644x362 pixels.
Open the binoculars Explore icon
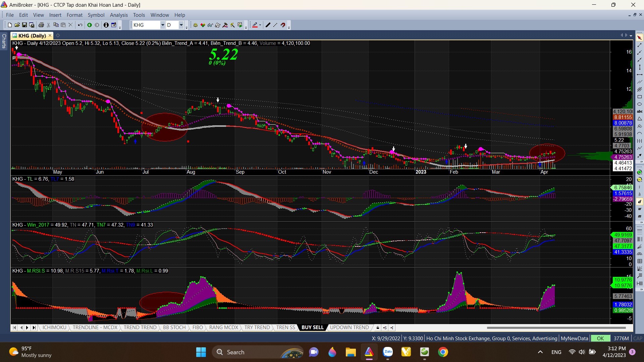pos(210,25)
